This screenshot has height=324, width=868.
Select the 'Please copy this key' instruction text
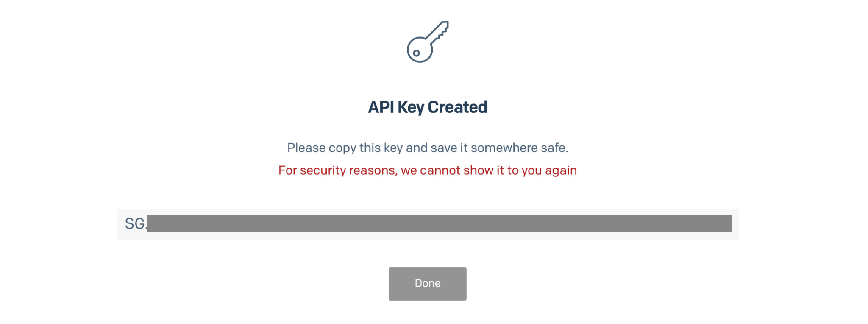[428, 148]
